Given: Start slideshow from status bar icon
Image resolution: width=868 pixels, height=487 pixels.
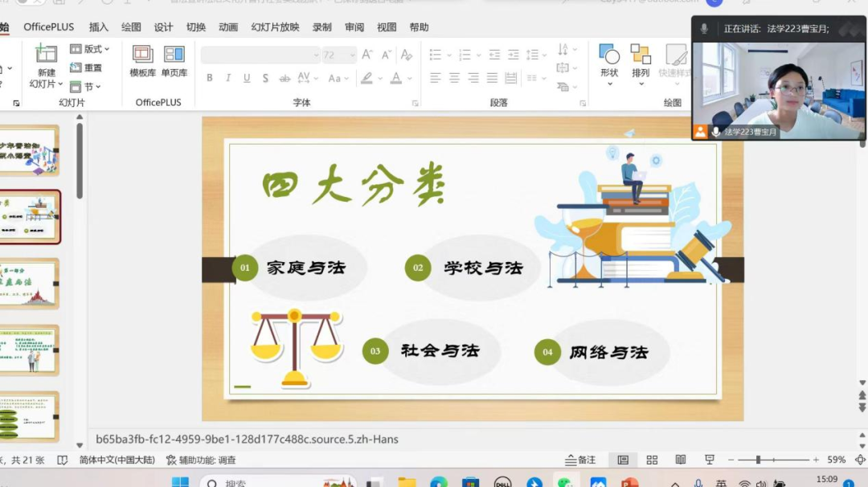Looking at the screenshot, I should click(709, 460).
